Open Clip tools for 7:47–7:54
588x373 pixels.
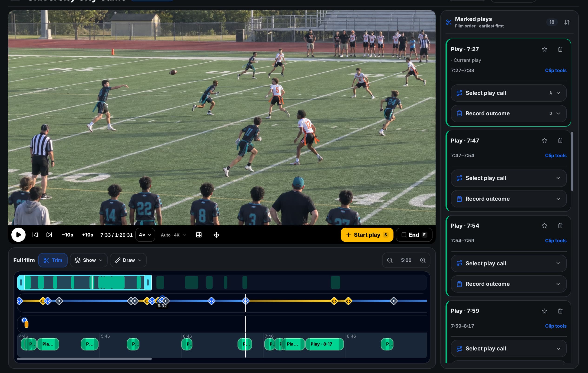tap(555, 156)
